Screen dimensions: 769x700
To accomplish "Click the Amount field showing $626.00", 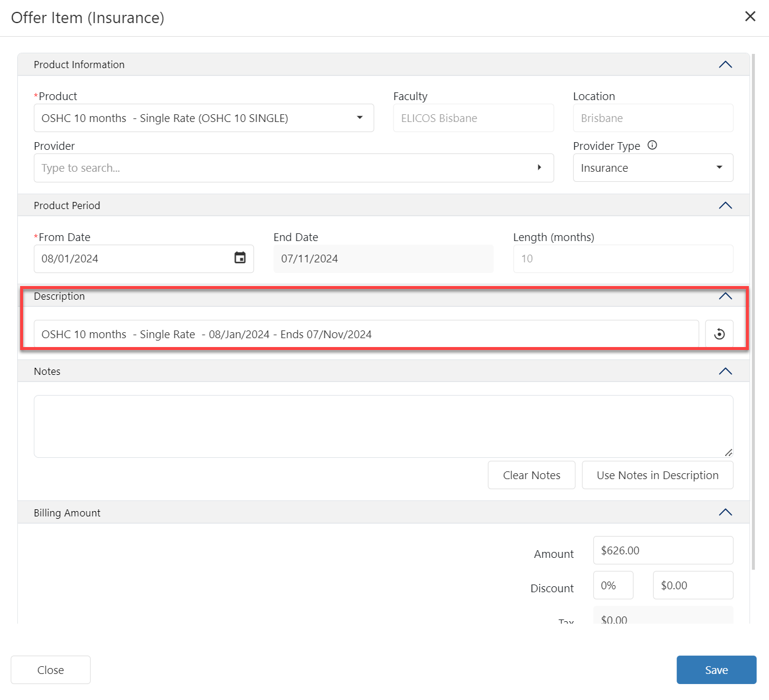I will (662, 550).
